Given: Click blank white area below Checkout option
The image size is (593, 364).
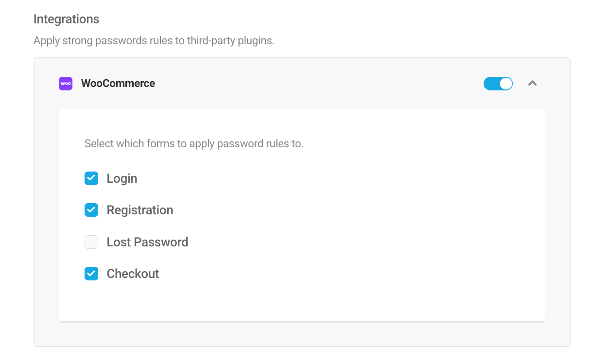Looking at the screenshot, I should [x=301, y=302].
